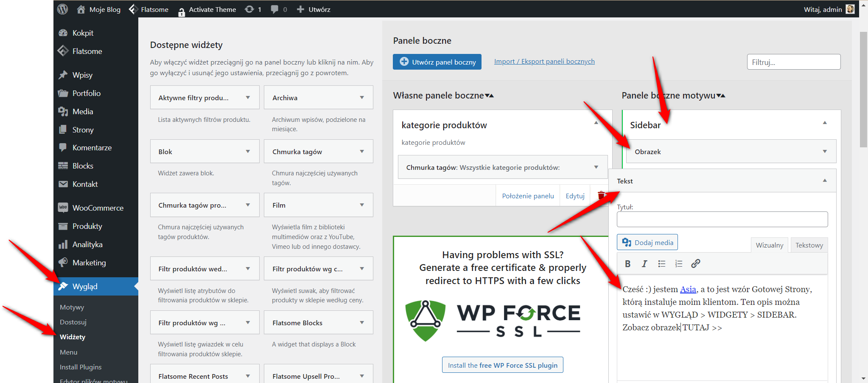868x383 pixels.
Task: Click the Italic formatting icon
Action: [644, 264]
